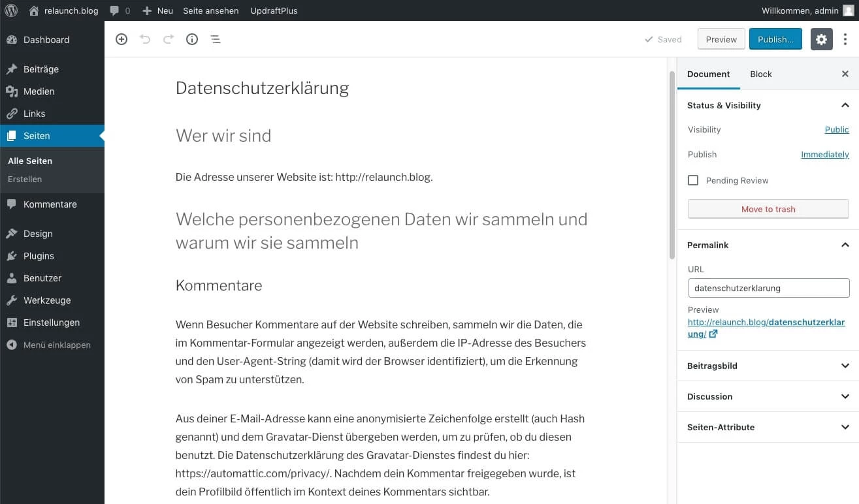Expand the Beitragsbild panel

(x=845, y=366)
